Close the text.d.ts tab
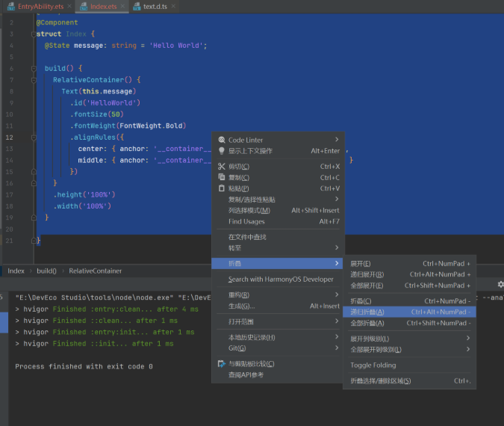 tap(173, 6)
